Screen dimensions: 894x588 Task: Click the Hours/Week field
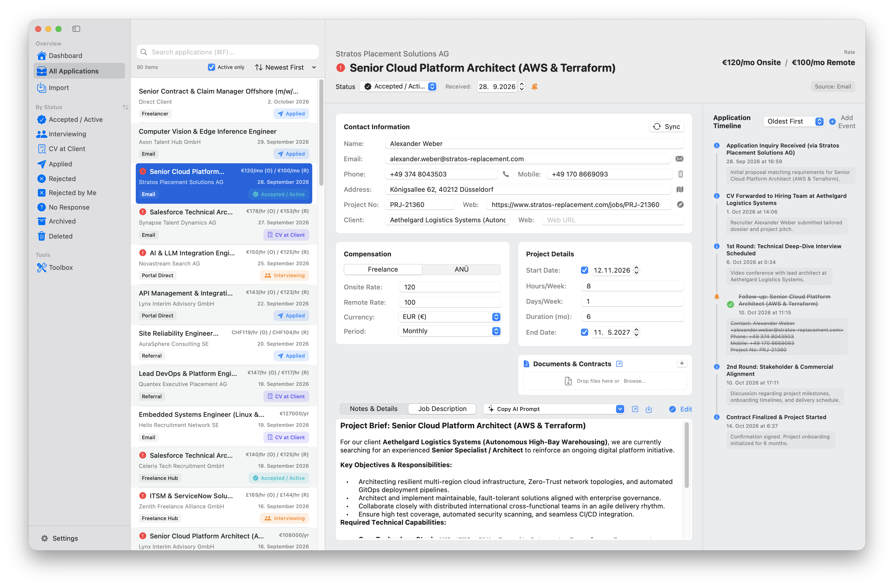[632, 286]
